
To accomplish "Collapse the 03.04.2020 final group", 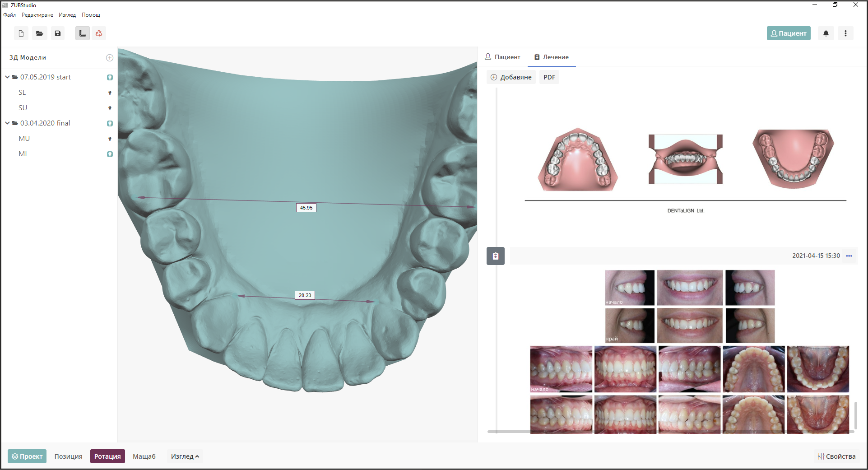I will tap(7, 123).
